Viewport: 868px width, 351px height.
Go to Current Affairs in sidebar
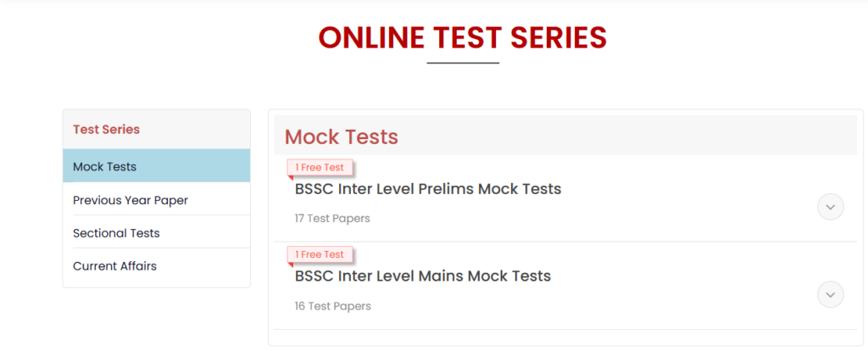[114, 265]
